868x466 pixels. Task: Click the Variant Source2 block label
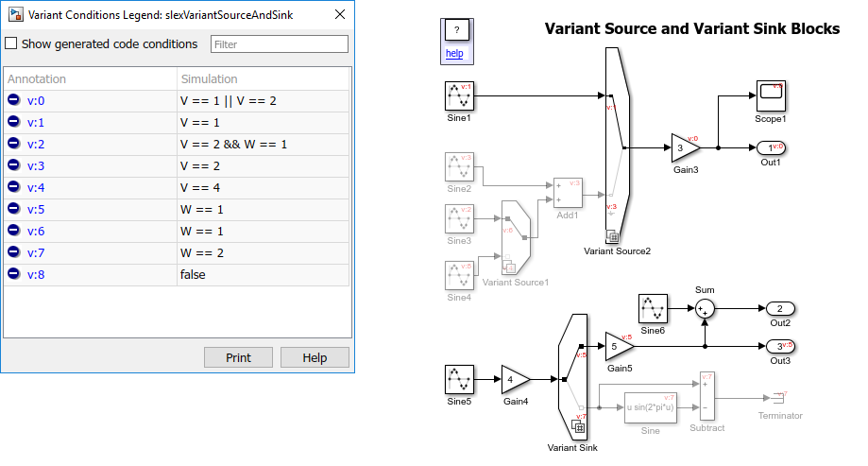point(617,251)
